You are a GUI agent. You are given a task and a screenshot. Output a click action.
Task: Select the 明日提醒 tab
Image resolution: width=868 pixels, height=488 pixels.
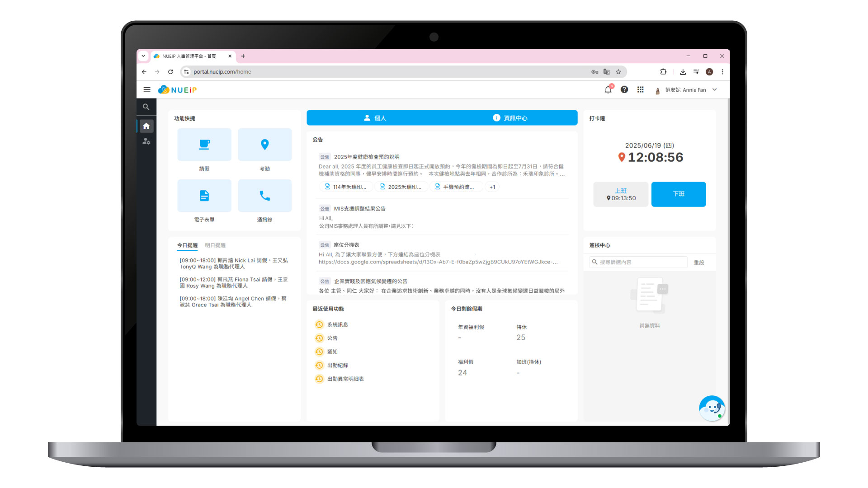click(215, 245)
